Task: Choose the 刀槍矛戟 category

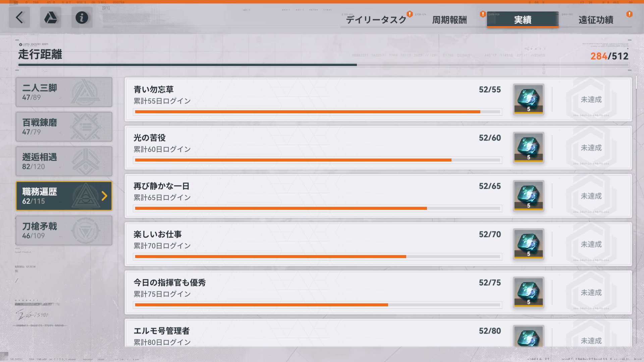Action: click(x=64, y=230)
